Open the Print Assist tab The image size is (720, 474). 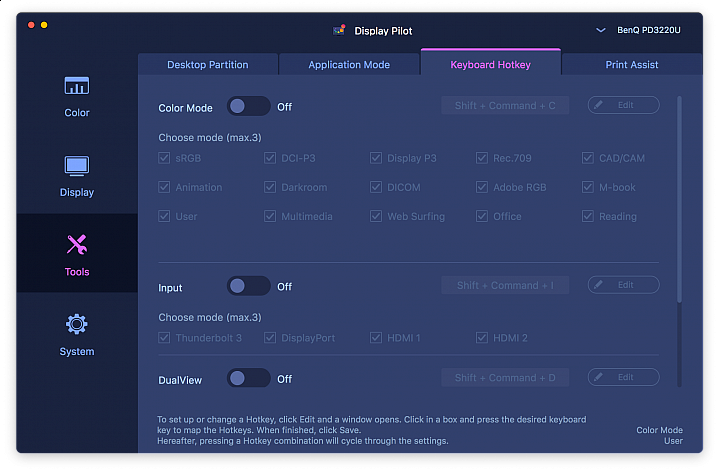coord(631,64)
